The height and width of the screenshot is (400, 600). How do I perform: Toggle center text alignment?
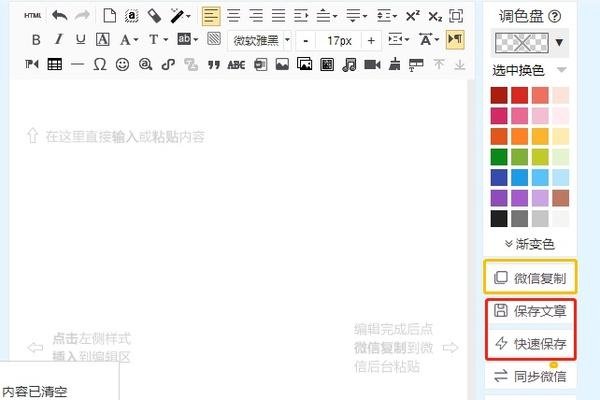coord(233,16)
